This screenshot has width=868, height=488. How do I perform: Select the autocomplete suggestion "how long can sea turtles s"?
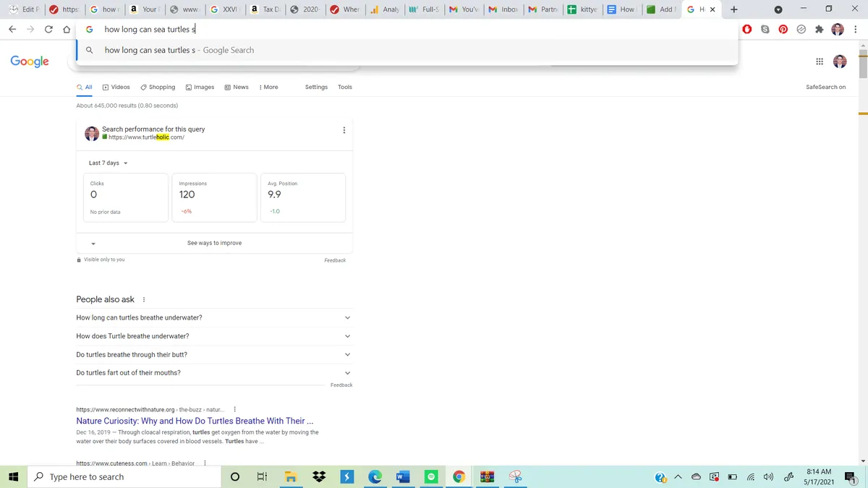pyautogui.click(x=407, y=51)
